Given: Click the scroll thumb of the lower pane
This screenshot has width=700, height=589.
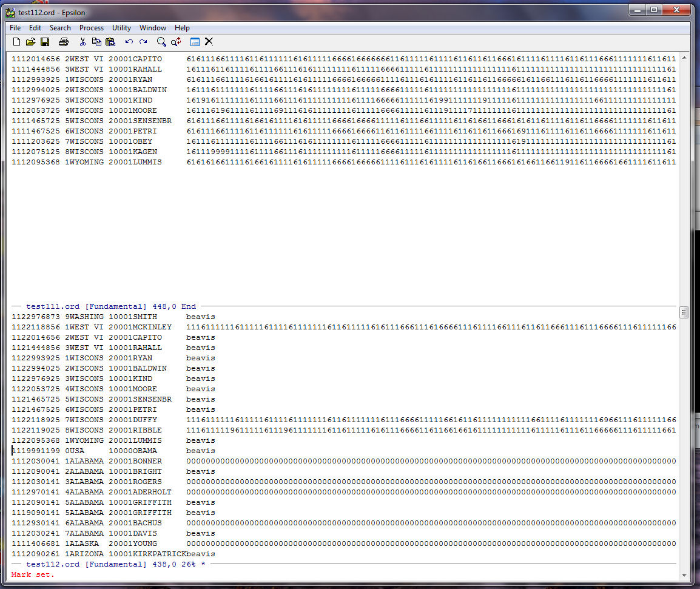Looking at the screenshot, I should point(684,312).
